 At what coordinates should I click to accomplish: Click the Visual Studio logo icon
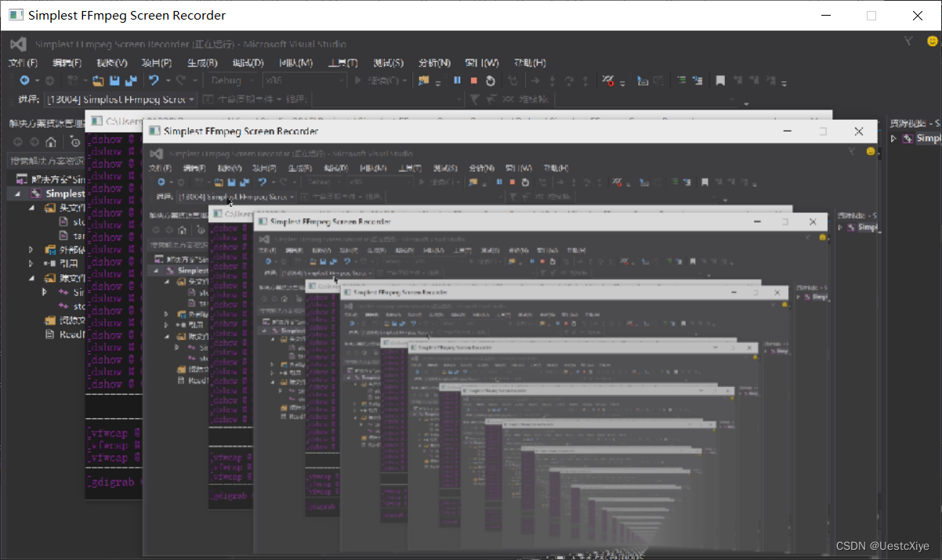click(16, 44)
